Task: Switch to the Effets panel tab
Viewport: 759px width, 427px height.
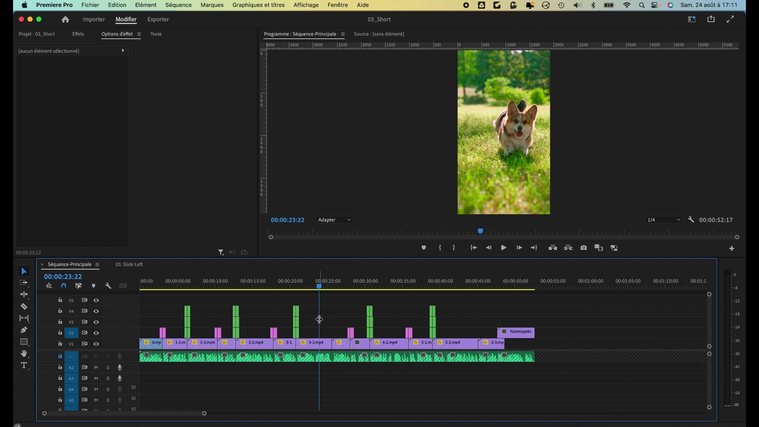Action: click(78, 34)
